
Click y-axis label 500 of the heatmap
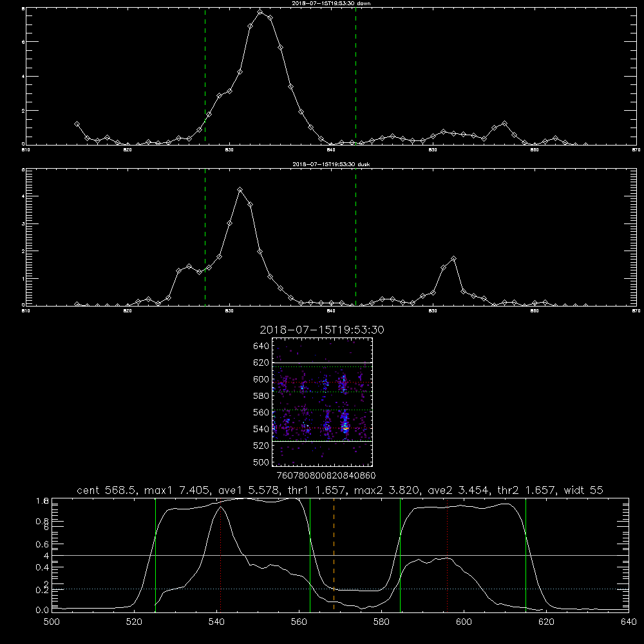pos(261,462)
